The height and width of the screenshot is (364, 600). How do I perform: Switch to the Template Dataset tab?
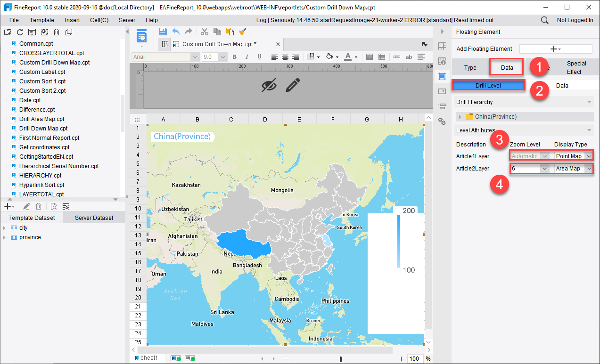coord(32,218)
